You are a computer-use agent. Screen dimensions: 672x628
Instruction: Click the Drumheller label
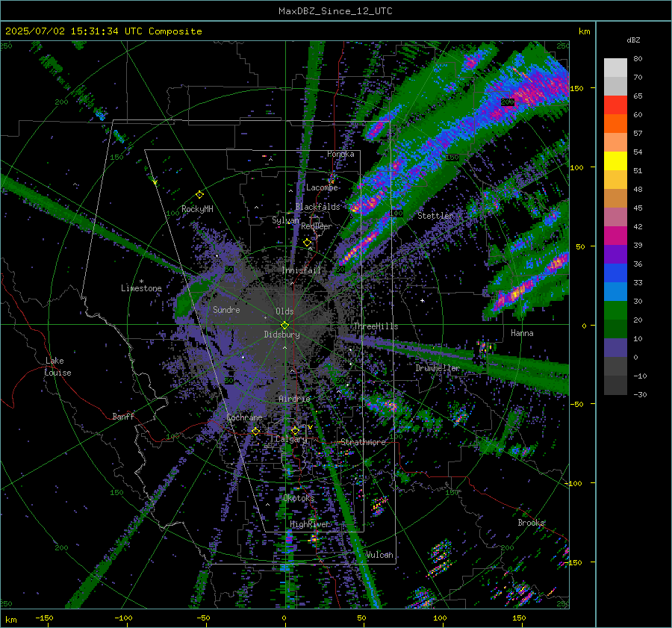(437, 368)
